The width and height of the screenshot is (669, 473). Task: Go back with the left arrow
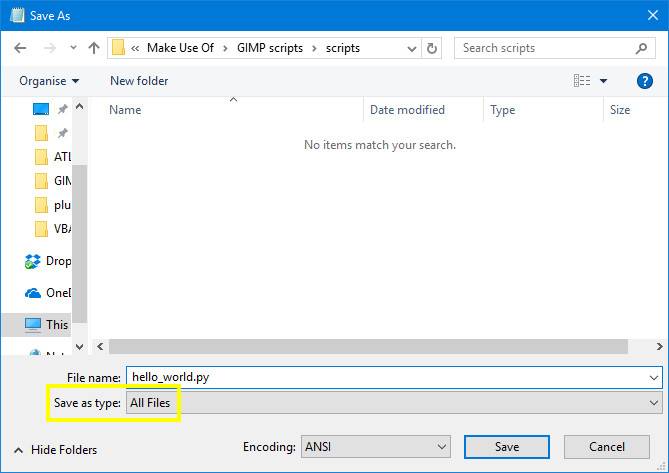click(x=20, y=48)
